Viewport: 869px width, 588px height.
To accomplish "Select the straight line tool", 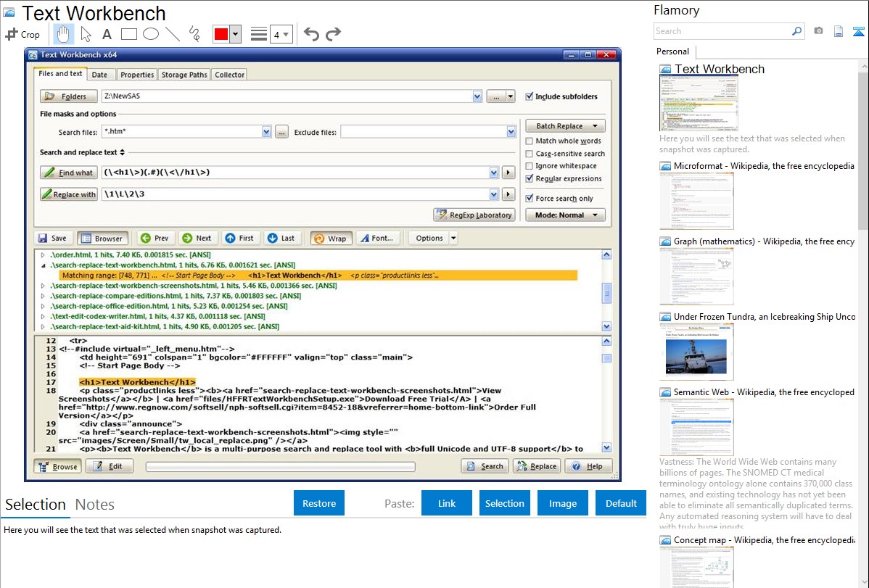I will [x=173, y=34].
